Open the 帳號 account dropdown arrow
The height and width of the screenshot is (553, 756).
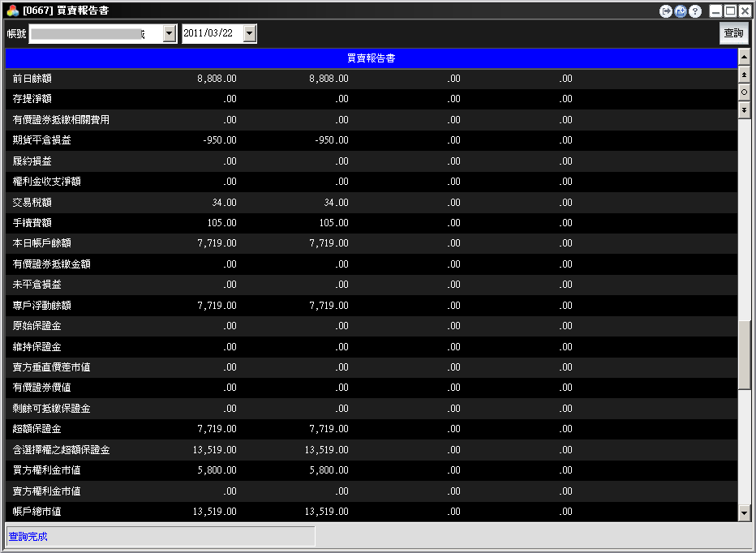(170, 34)
